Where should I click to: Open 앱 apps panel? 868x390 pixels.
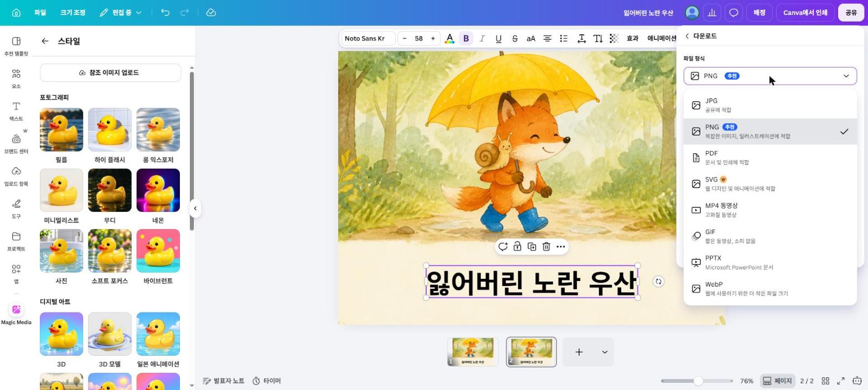point(16,274)
